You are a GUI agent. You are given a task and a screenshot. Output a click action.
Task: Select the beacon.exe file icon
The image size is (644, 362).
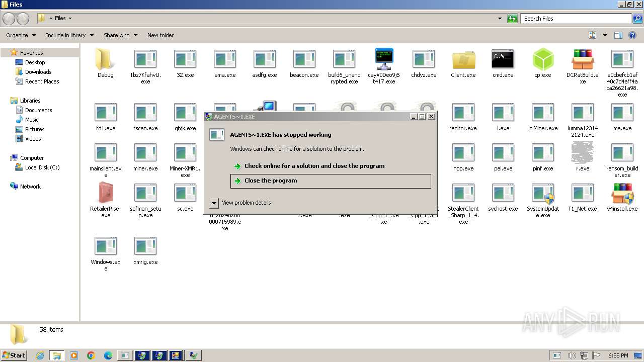tap(304, 59)
